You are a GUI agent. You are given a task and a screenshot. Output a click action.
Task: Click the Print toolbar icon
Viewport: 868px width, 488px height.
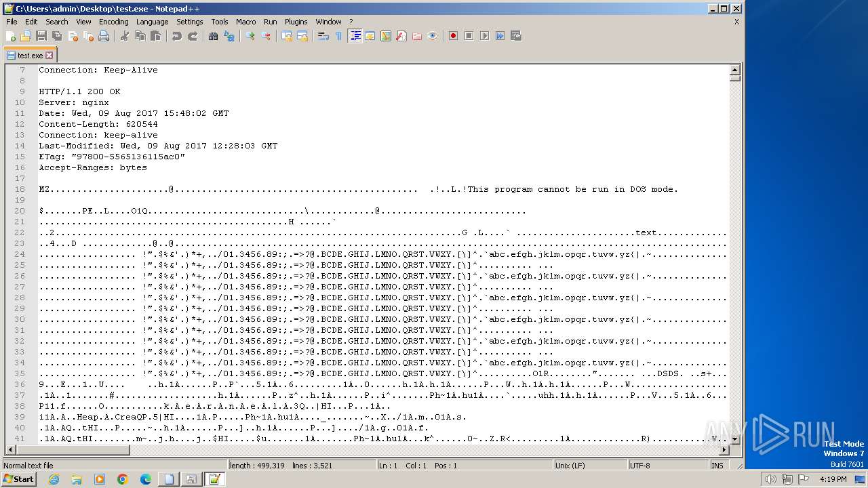(104, 36)
